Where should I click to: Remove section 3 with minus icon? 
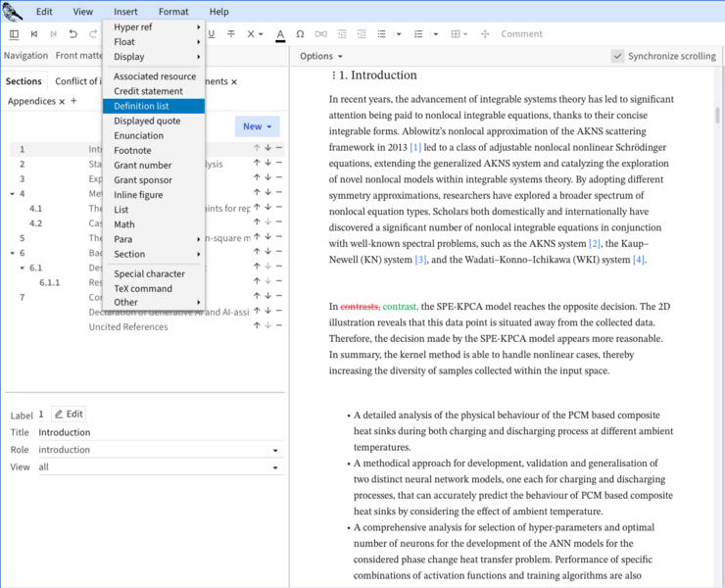pyautogui.click(x=279, y=177)
